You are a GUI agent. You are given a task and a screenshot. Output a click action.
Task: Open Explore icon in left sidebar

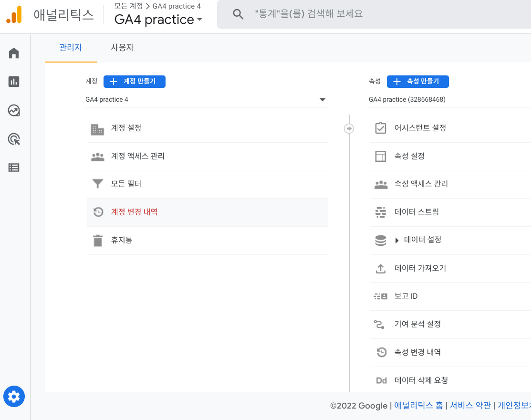tap(14, 110)
